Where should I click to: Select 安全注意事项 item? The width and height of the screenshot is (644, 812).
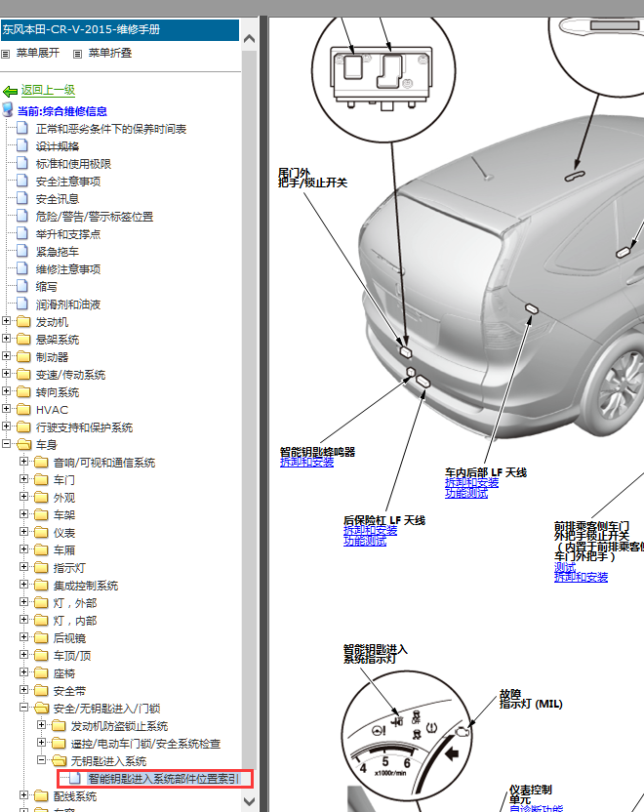pyautogui.click(x=68, y=182)
